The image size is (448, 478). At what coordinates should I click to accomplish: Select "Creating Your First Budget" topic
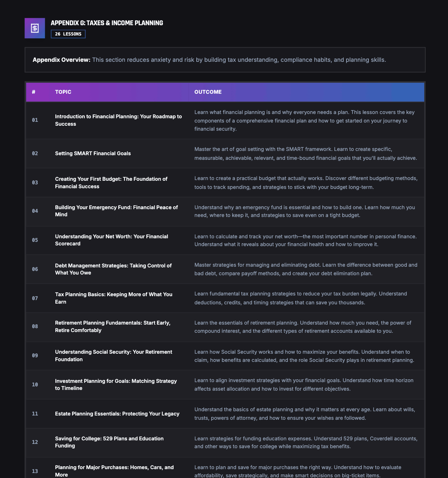point(111,183)
